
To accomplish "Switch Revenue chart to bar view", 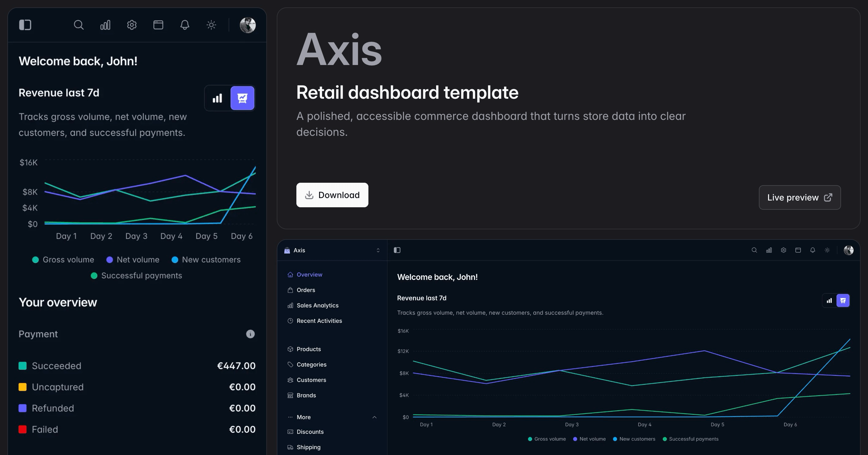I will tap(217, 98).
